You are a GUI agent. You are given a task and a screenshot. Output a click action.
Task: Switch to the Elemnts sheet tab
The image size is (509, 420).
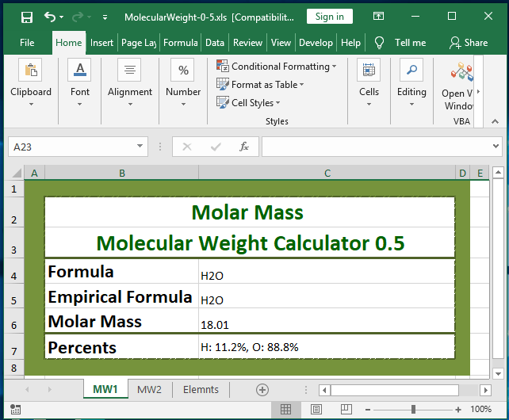[201, 389]
